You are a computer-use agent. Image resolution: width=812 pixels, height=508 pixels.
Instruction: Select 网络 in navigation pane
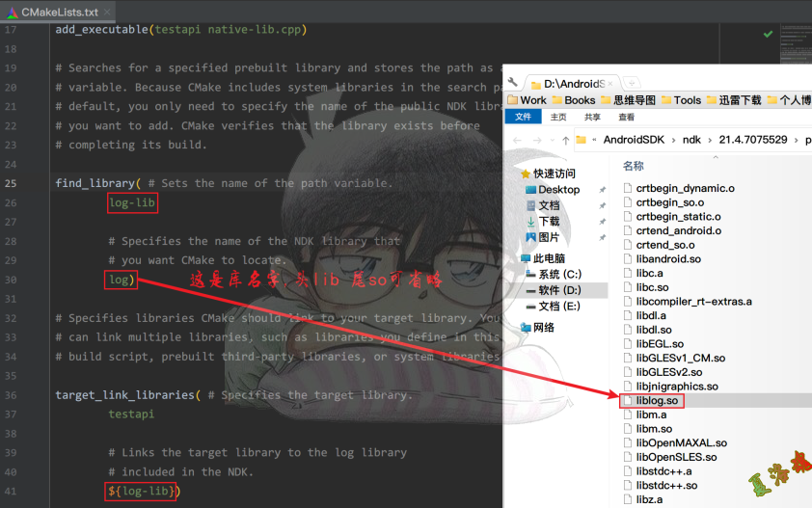click(537, 328)
